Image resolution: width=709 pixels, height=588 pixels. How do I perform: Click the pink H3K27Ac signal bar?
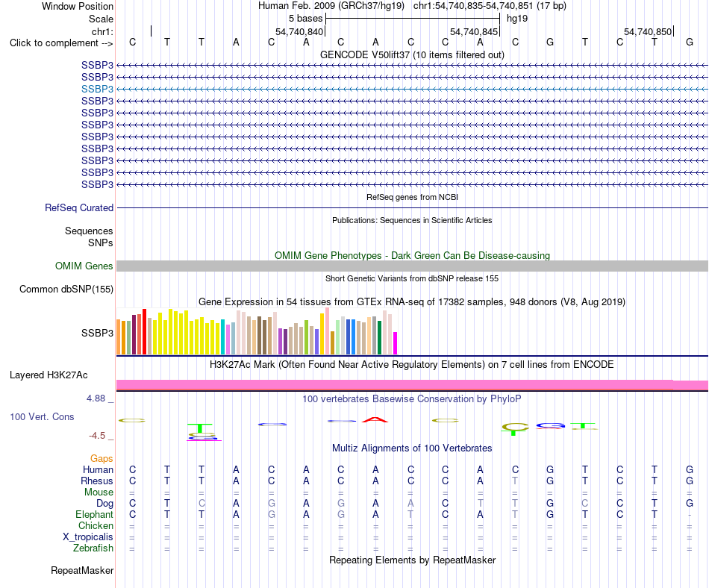[x=412, y=385]
